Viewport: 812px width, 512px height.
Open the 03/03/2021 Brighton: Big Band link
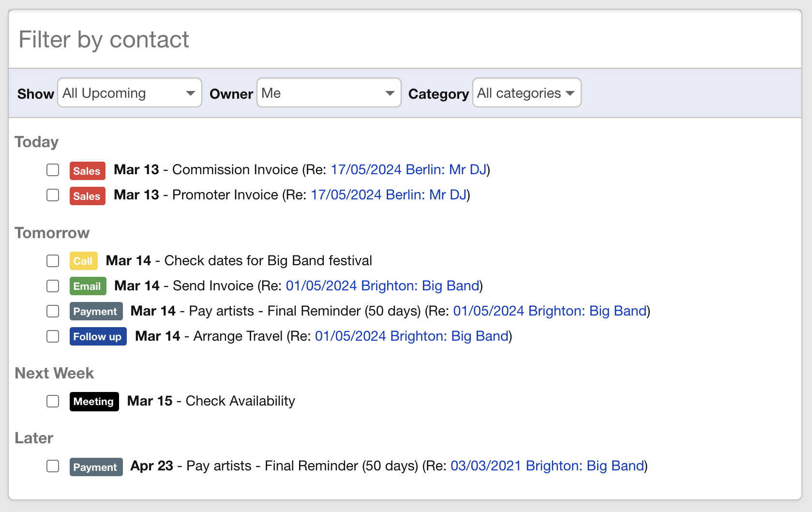[547, 466]
